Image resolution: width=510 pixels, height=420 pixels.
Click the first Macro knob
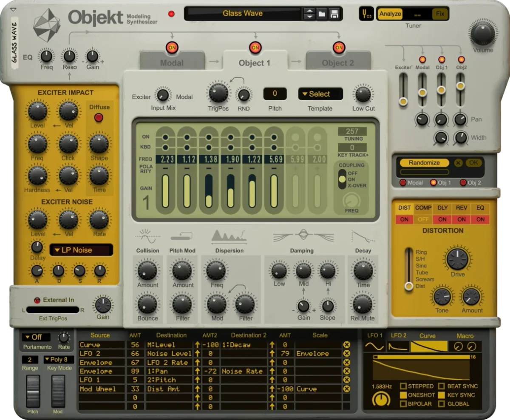click(458, 346)
